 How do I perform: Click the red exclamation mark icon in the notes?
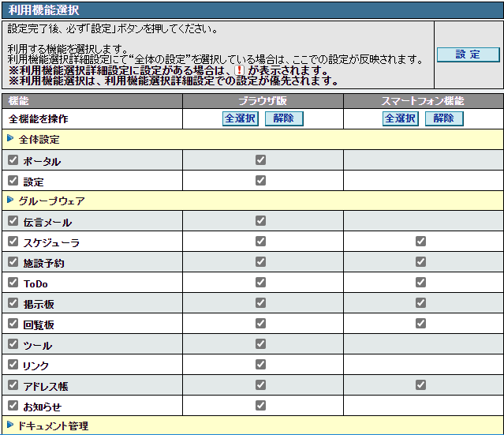tap(240, 70)
